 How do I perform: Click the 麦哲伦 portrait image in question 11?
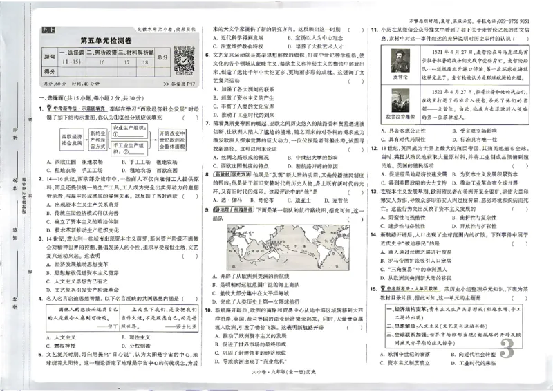point(400,60)
